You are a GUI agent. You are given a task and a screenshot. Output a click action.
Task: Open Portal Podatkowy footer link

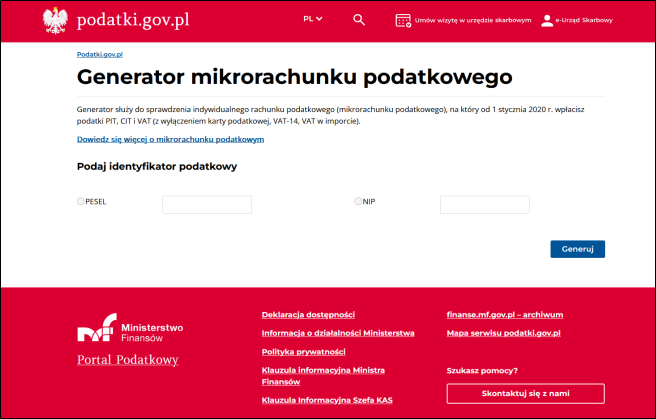coord(128,360)
